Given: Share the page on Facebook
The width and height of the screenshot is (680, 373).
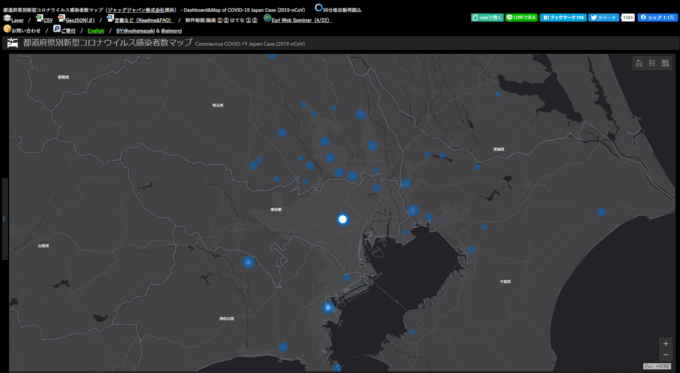Looking at the screenshot, I should (x=657, y=17).
